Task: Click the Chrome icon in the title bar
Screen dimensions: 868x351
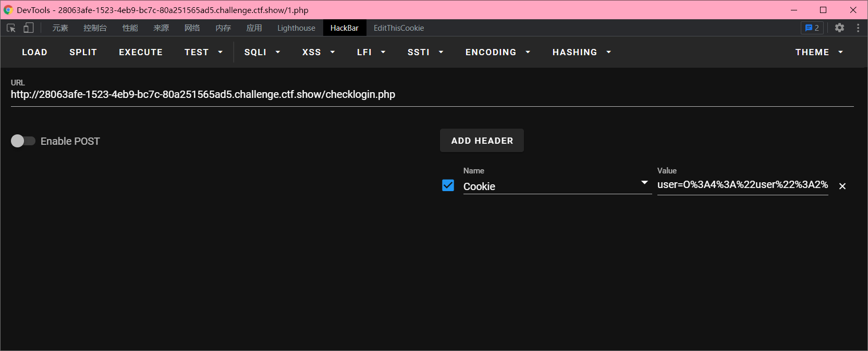Action: [x=8, y=10]
